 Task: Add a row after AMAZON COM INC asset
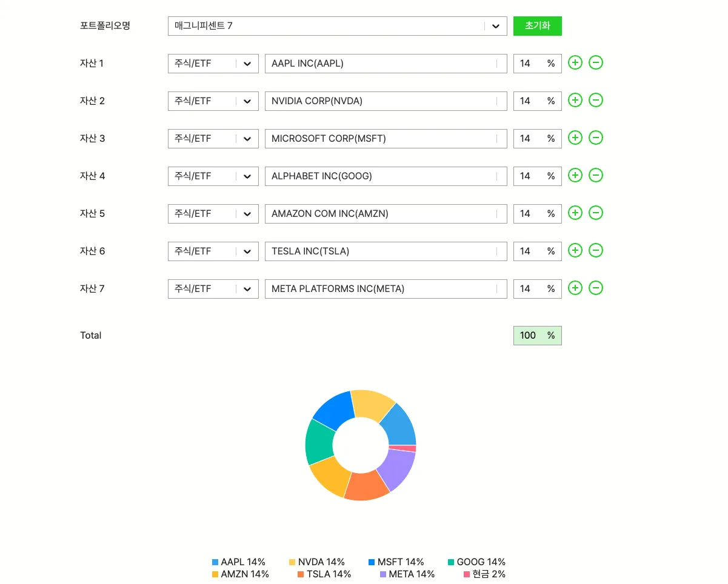pos(575,213)
